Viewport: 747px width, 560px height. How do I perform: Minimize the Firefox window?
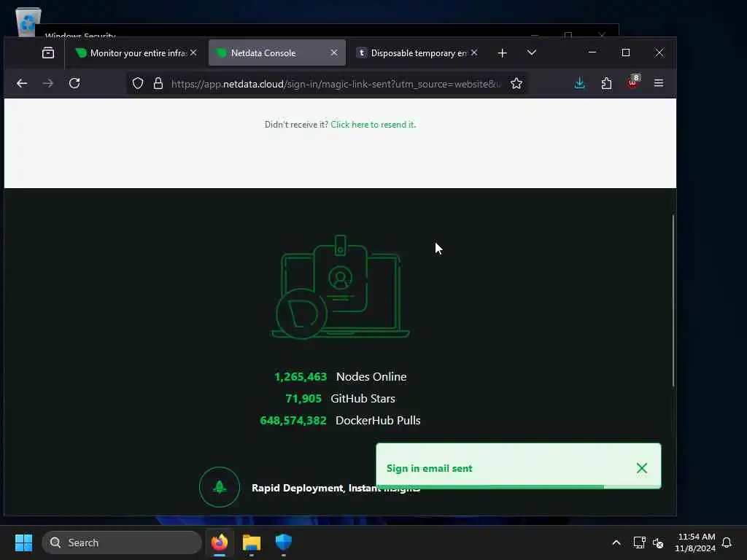[592, 52]
